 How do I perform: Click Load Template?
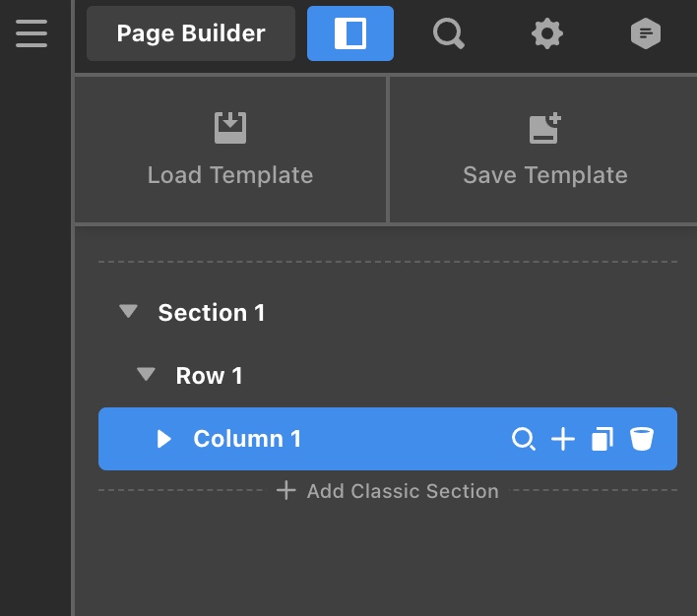(x=230, y=151)
